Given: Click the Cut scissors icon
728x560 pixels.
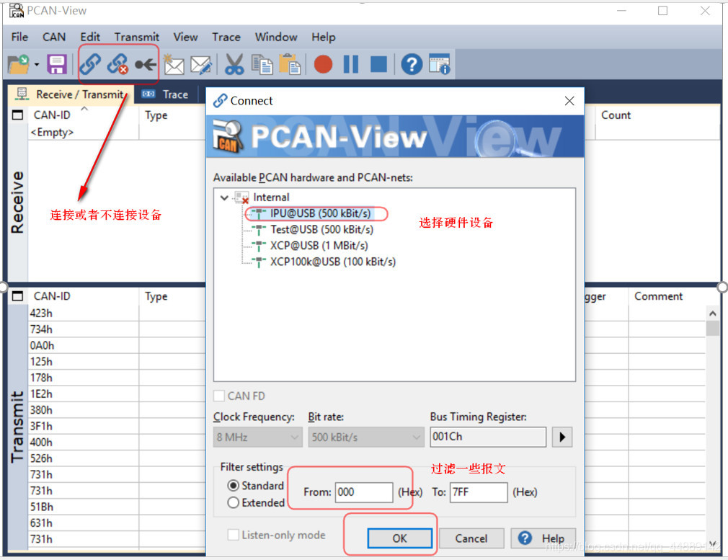Looking at the screenshot, I should tap(234, 64).
